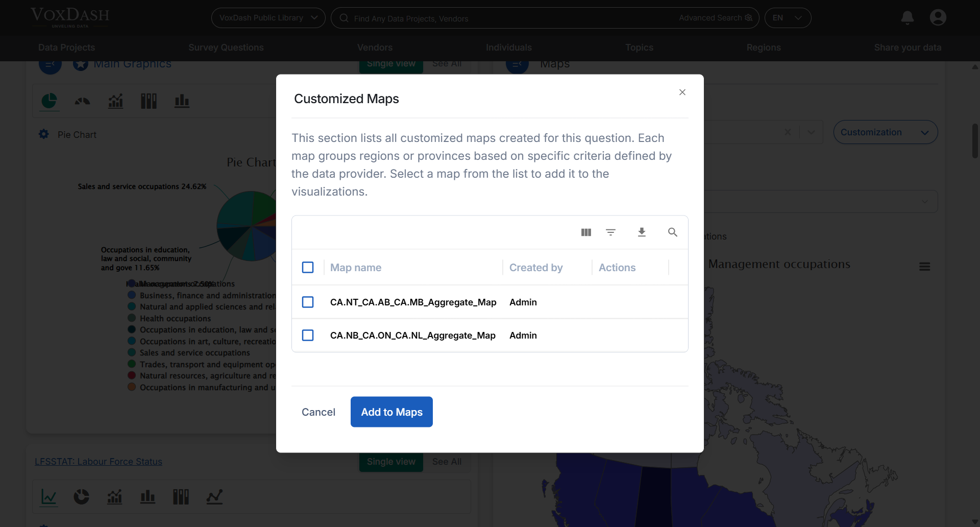Open Topics menu
This screenshot has width=980, height=527.
pyautogui.click(x=639, y=47)
